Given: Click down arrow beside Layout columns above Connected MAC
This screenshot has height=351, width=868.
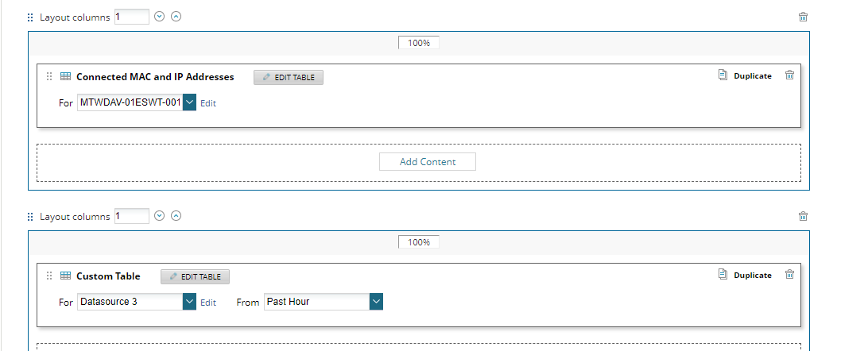Looking at the screenshot, I should (160, 17).
